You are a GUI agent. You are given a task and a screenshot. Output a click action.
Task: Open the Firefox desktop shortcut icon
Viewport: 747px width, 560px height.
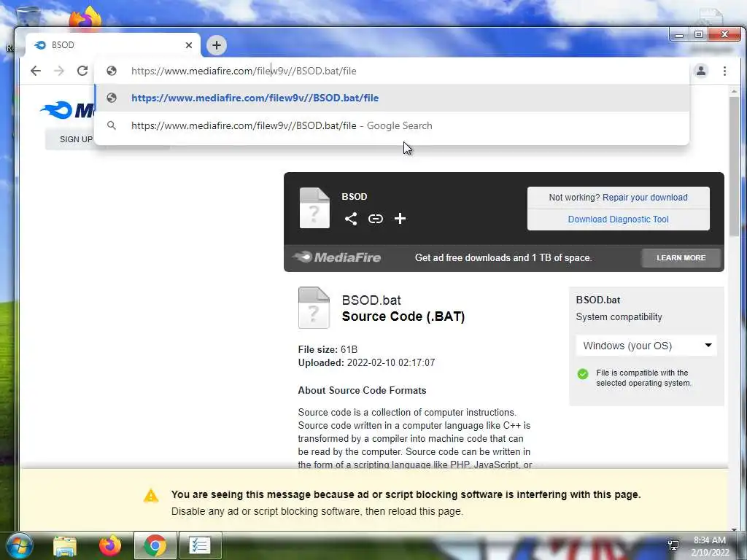(85, 18)
